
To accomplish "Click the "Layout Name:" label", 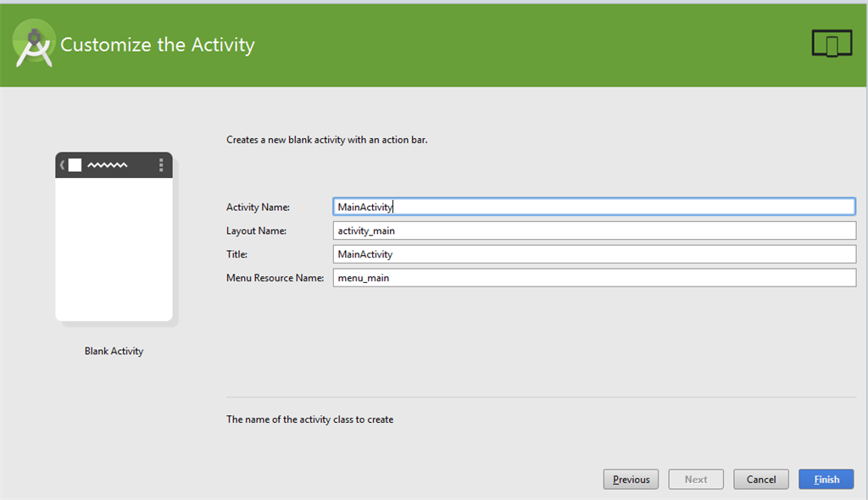I will click(x=256, y=231).
